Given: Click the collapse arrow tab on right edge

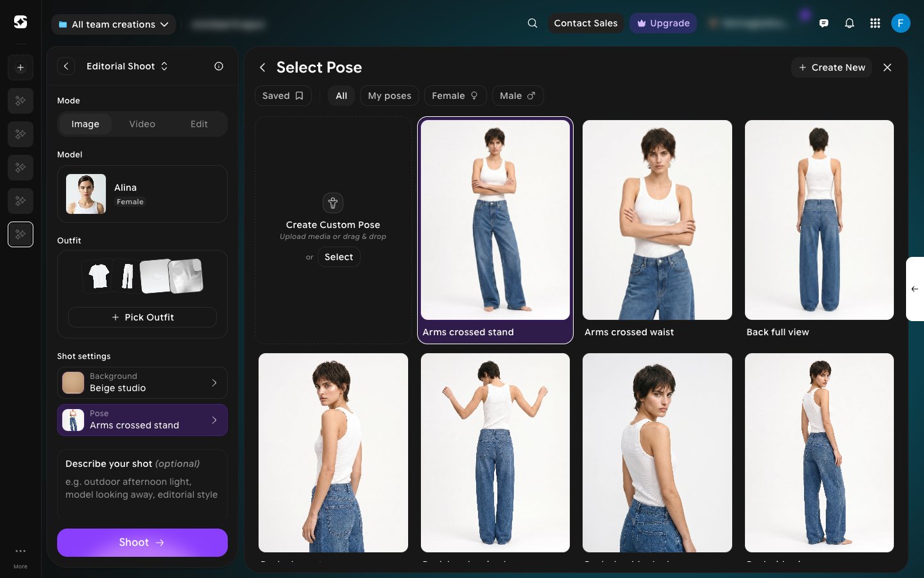Looking at the screenshot, I should click(x=915, y=289).
